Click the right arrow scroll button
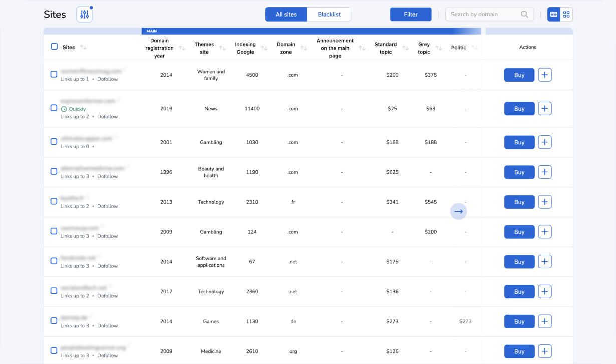 (458, 211)
